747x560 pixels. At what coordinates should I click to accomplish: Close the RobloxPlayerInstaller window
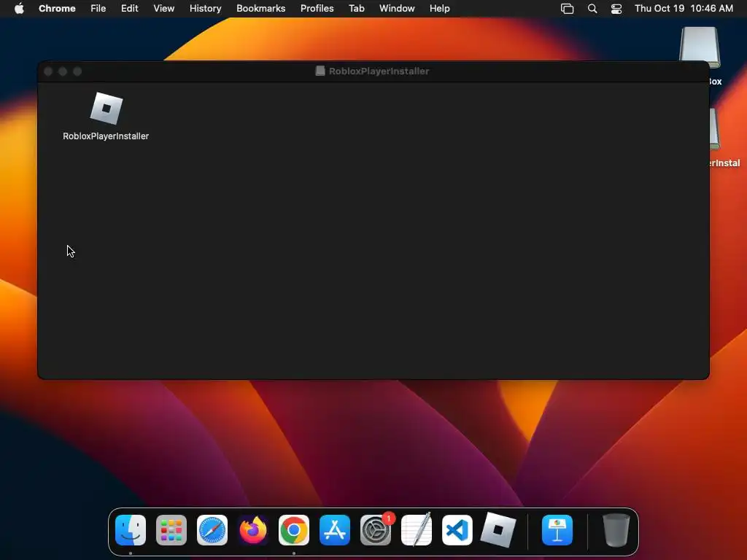(x=48, y=71)
